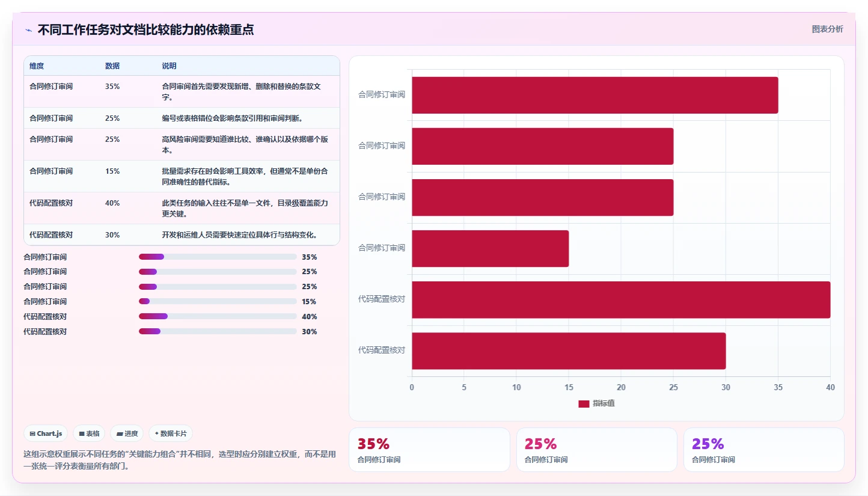Screen dimensions: 868x496
Task: Click the 表格 tag chip
Action: [89, 433]
